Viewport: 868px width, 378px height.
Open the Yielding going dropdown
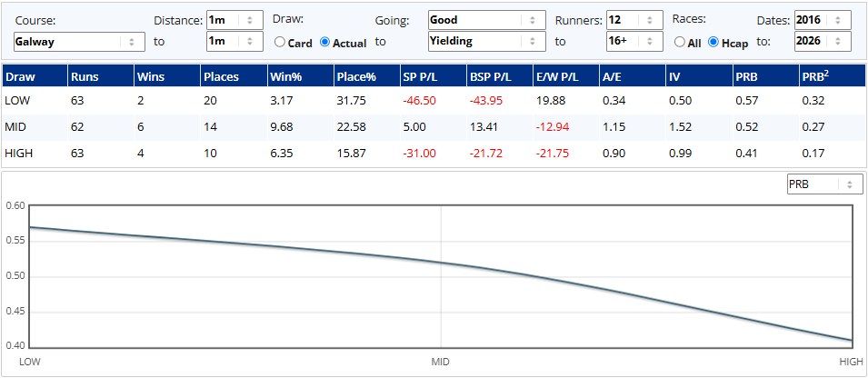point(487,42)
